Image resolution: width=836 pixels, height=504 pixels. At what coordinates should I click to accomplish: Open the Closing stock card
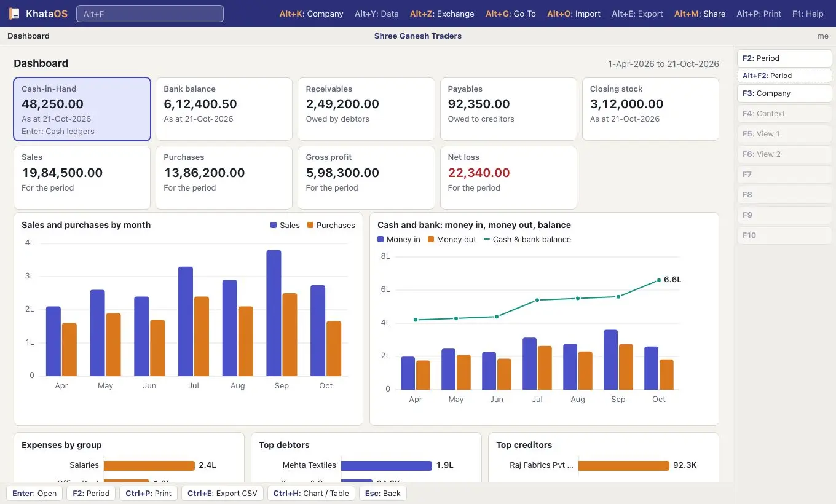[x=650, y=109]
